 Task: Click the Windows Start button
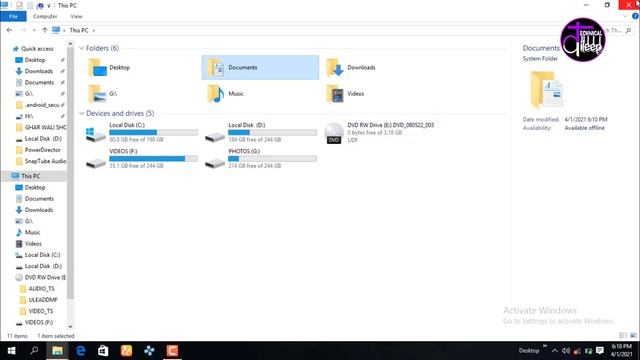click(11, 351)
